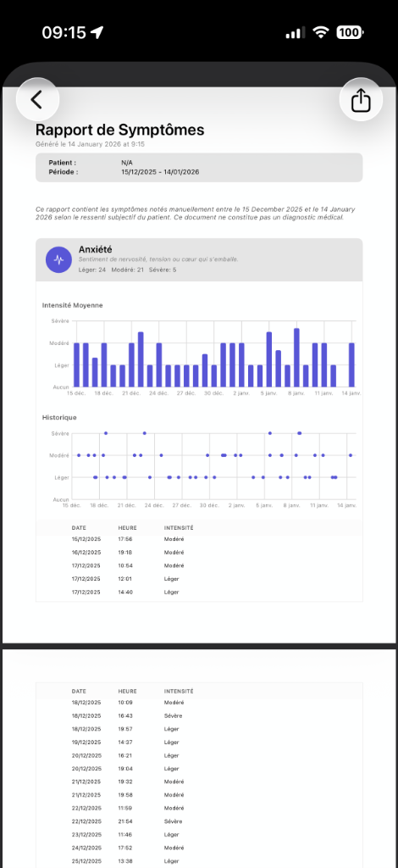The height and width of the screenshot is (868, 398).
Task: Tap the row with time 10:09
Action: point(199,703)
